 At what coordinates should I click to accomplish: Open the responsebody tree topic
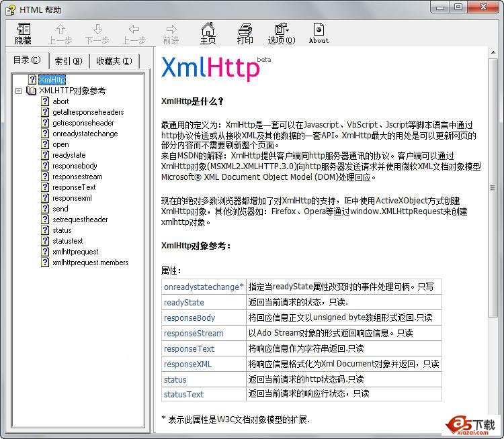coord(75,166)
